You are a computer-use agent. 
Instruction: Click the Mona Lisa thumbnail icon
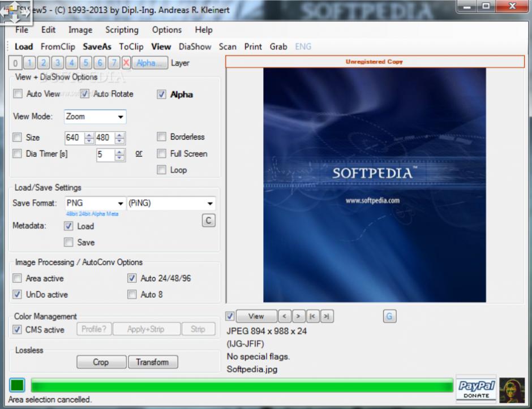coord(512,390)
